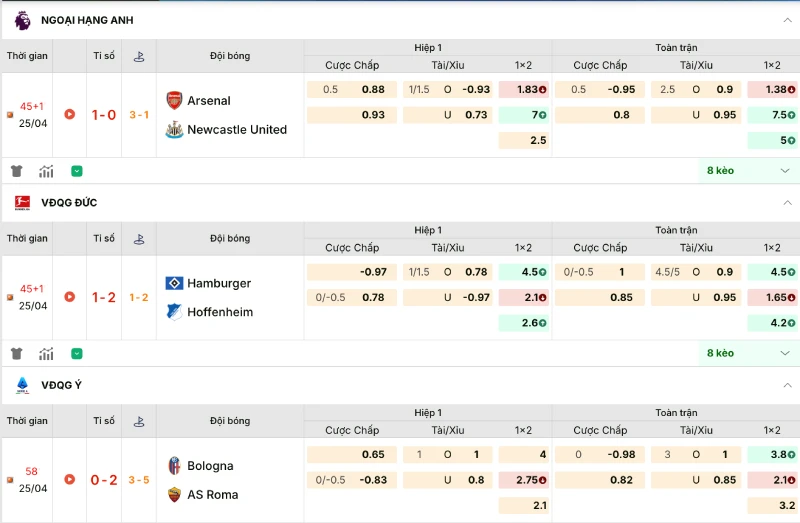800x523 pixels.
Task: Select the 7.5 full-match 1×2 odds for Newcastle
Action: click(774, 115)
